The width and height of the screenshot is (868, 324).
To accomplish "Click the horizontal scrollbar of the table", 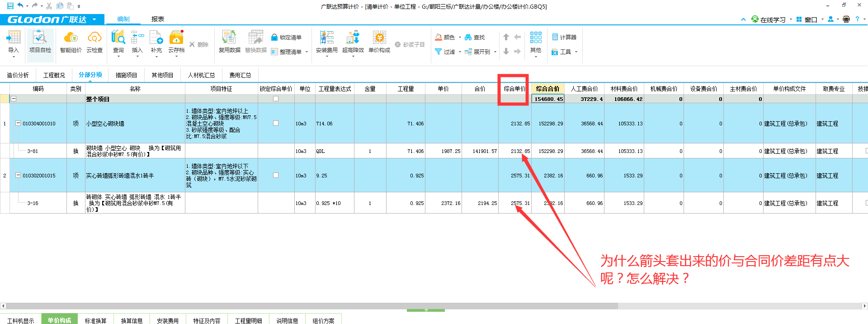I will (312, 306).
